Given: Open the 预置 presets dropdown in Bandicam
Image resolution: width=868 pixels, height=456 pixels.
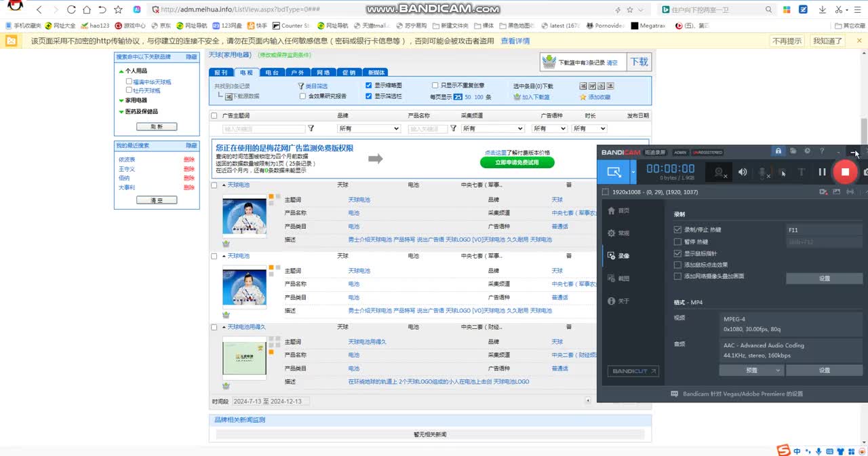Looking at the screenshot, I should [x=751, y=370].
